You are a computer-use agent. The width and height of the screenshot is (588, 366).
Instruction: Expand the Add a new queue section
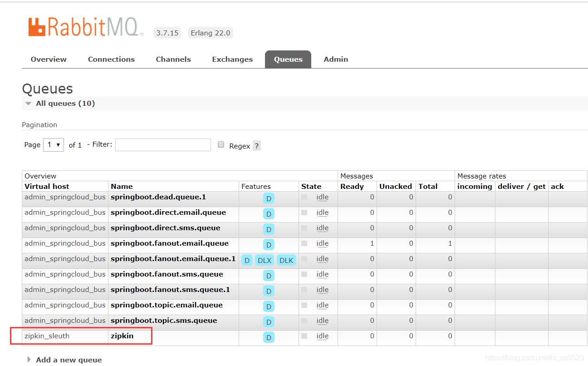click(69, 360)
